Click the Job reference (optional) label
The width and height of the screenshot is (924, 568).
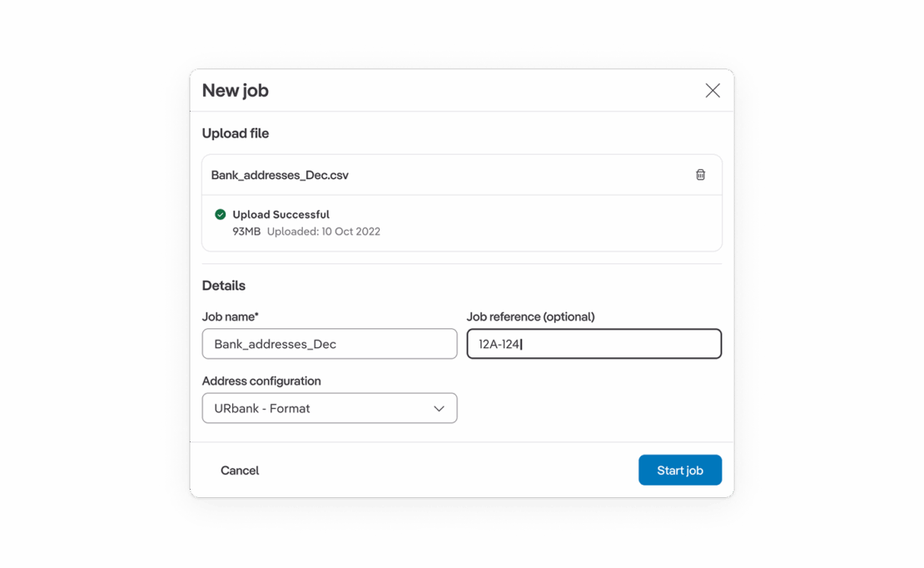(530, 316)
